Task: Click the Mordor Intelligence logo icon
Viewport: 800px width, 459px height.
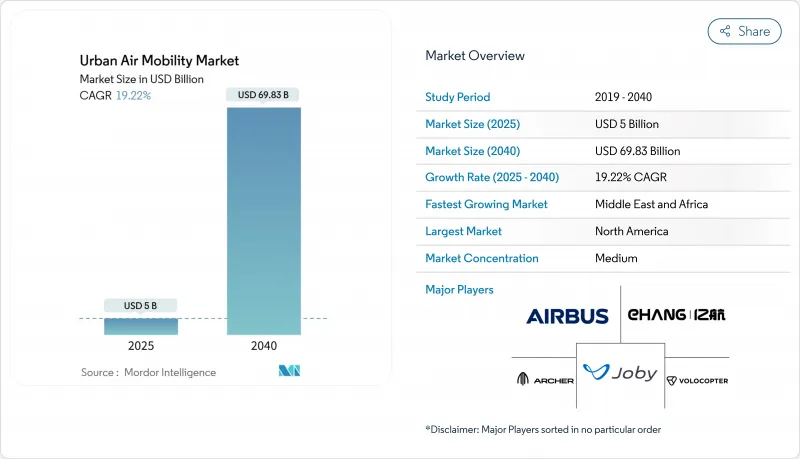Action: pyautogui.click(x=289, y=372)
